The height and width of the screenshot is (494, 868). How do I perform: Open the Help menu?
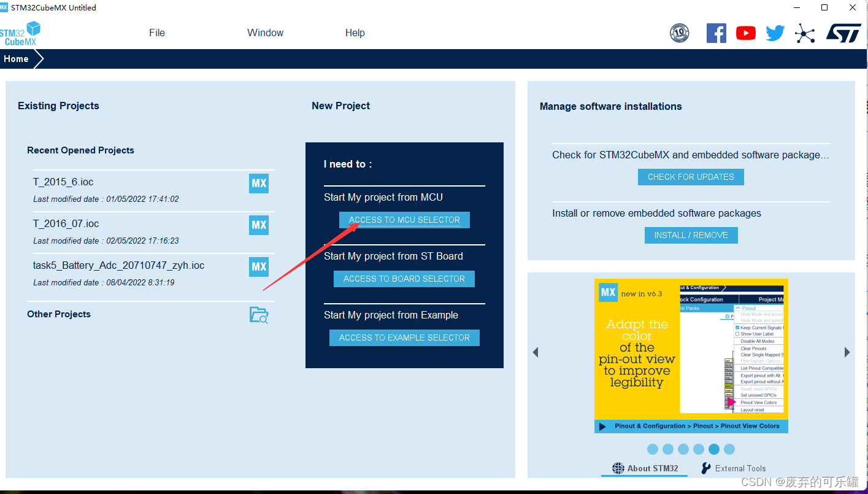coord(355,33)
